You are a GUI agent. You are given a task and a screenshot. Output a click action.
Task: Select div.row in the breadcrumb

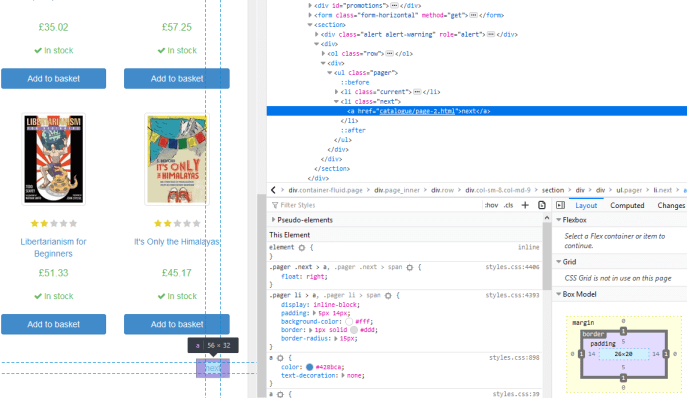[x=443, y=190]
